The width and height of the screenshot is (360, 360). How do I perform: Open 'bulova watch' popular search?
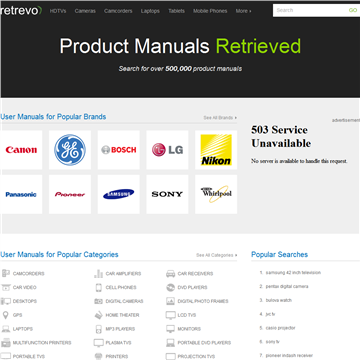(x=279, y=300)
